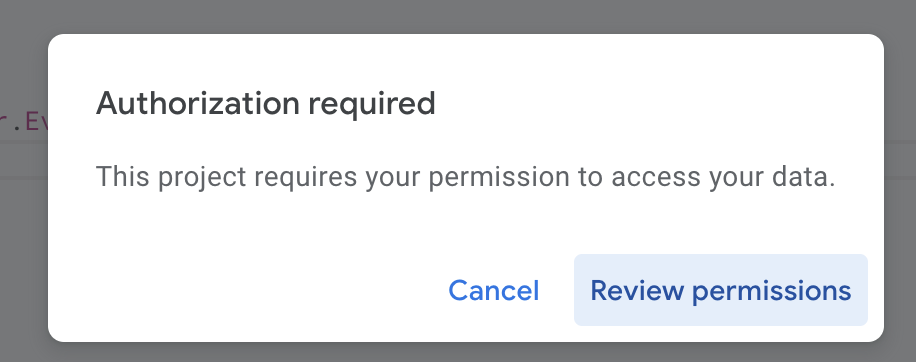Click the word 'permissions' on the highlighted button

(x=772, y=292)
